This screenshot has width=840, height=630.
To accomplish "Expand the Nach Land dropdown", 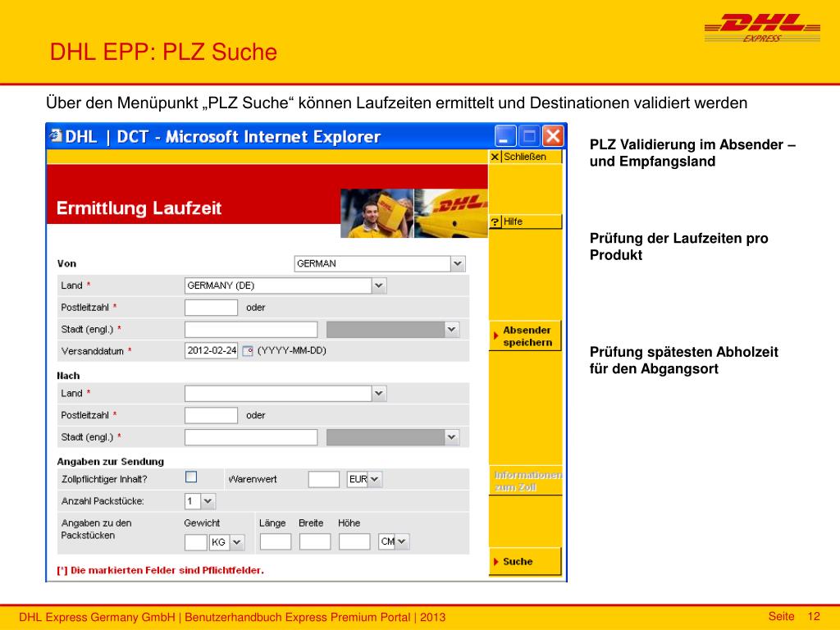I will tap(379, 394).
